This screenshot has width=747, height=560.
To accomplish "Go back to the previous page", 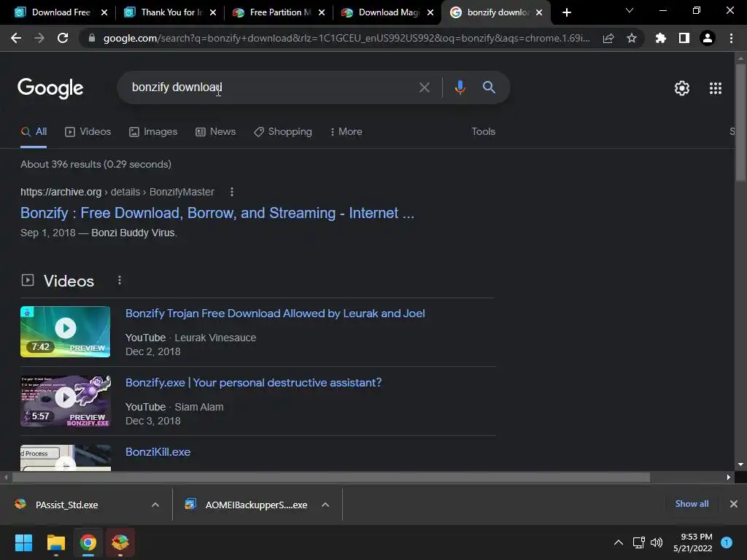I will click(16, 38).
